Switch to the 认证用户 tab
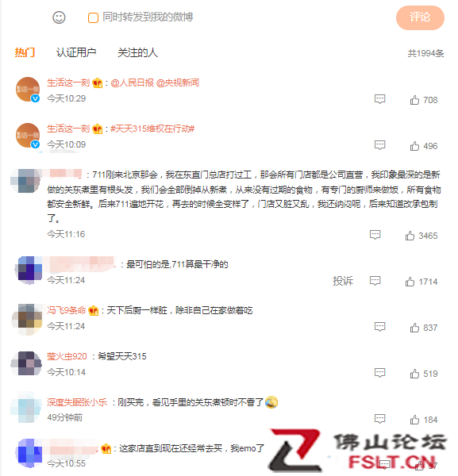Image resolution: width=458 pixels, height=476 pixels. tap(76, 53)
